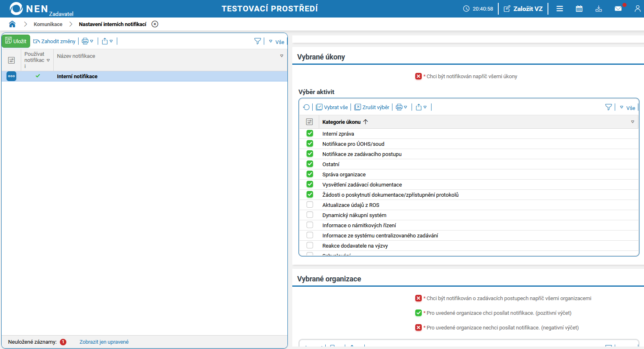
Task: Click Zobrazit jen upravené link
Action: (104, 342)
